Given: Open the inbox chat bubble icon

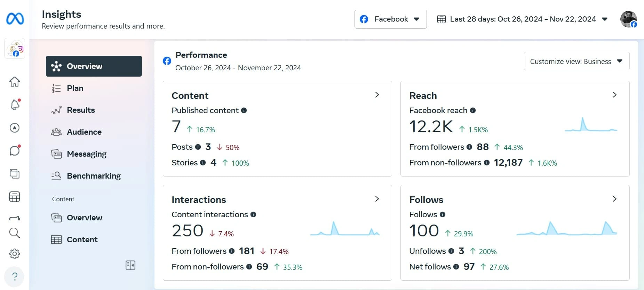Looking at the screenshot, I should (15, 151).
